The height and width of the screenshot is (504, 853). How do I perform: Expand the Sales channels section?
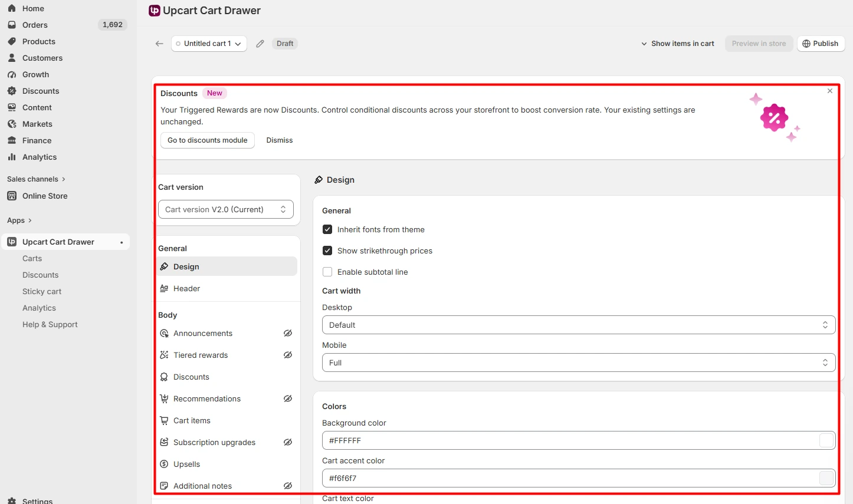tap(36, 179)
